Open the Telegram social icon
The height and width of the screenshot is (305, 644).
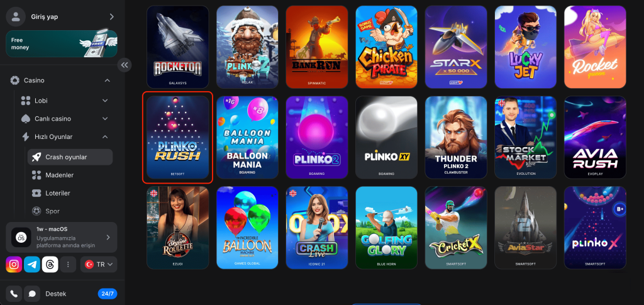[x=32, y=264]
